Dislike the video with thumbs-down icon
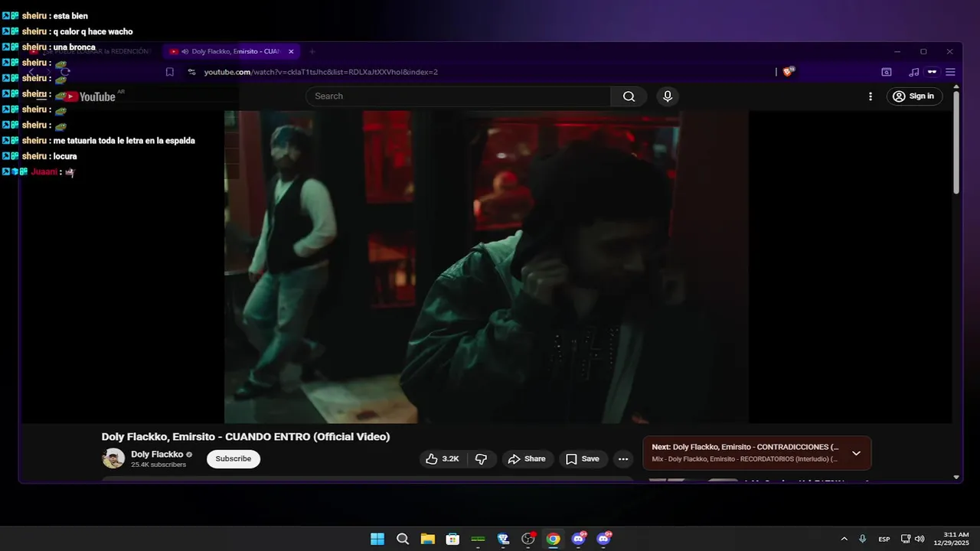 [481, 459]
